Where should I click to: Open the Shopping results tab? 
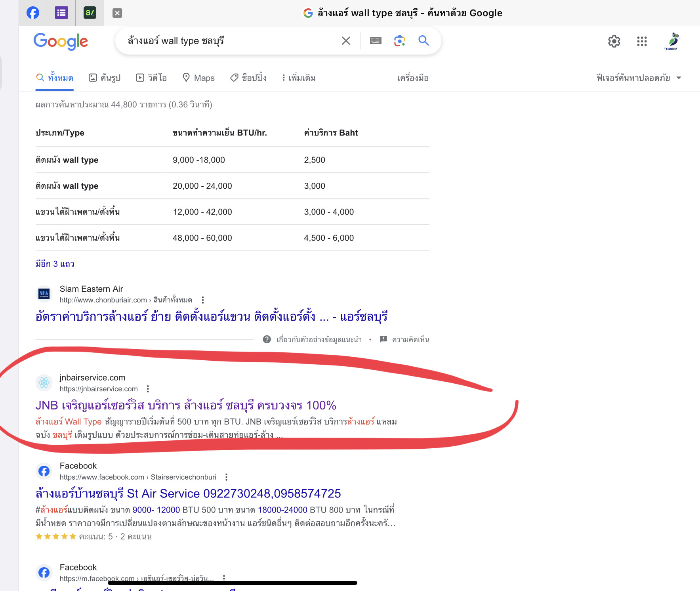point(248,78)
